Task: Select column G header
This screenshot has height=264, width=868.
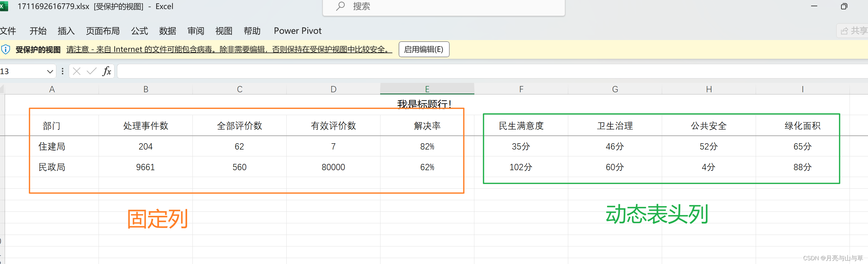Action: point(615,89)
